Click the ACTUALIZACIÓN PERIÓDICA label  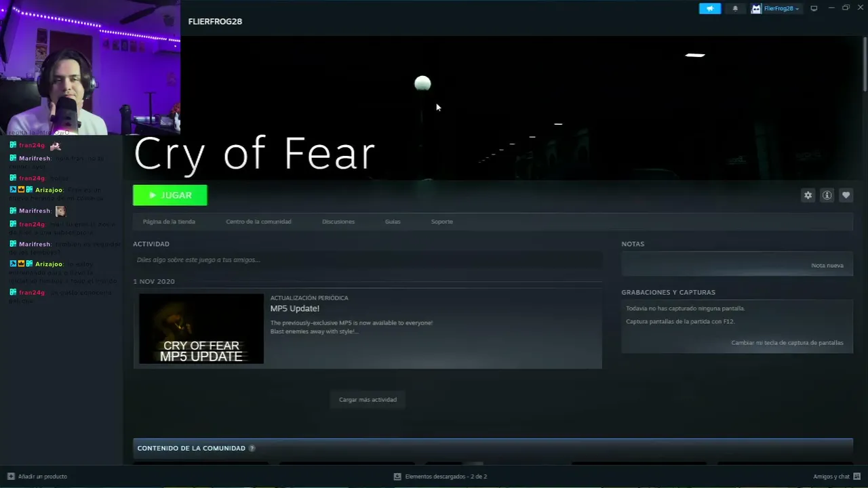coord(309,298)
